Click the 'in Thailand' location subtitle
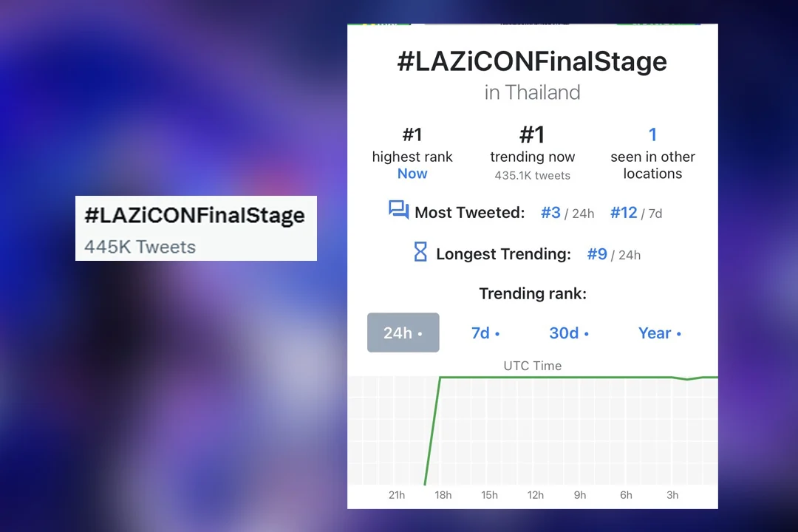798x532 pixels. click(x=532, y=93)
